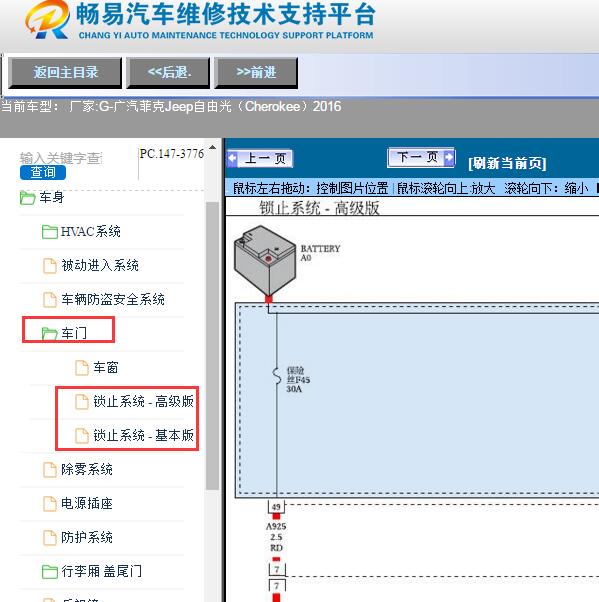The height and width of the screenshot is (602, 599).
Task: Click the 行李厢盖尾门 tree label
Action: (x=101, y=571)
